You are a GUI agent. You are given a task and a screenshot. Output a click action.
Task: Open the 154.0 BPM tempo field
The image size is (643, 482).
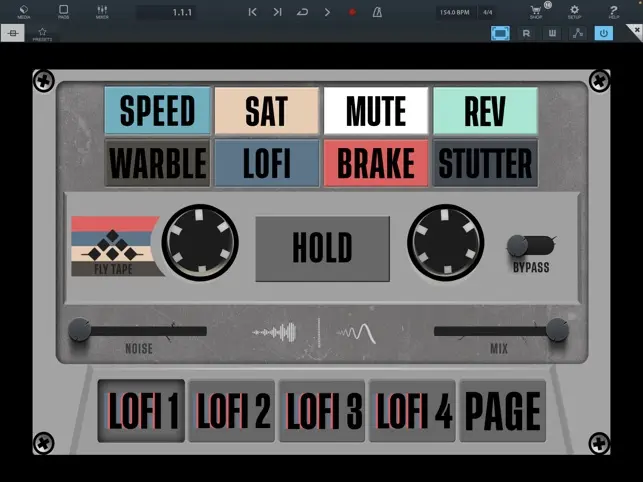tap(455, 12)
